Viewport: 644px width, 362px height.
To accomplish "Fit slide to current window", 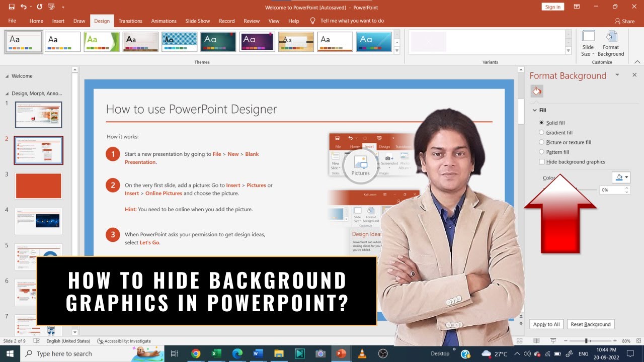I will 638,341.
